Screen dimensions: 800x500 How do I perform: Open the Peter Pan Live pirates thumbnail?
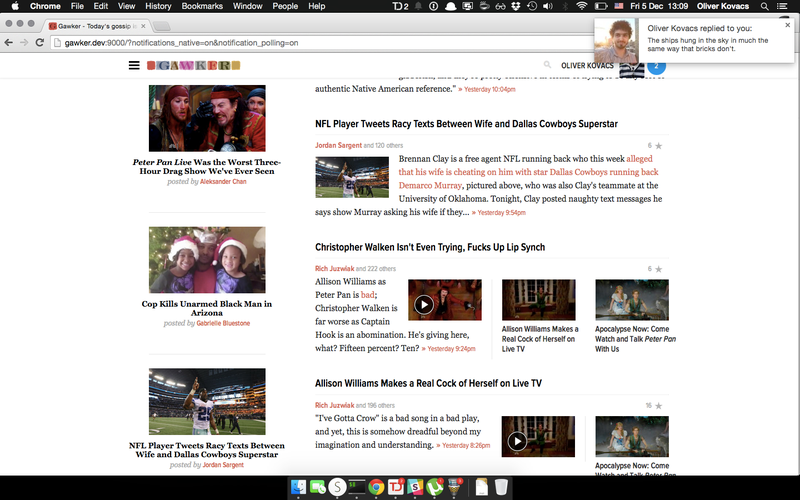coord(207,118)
